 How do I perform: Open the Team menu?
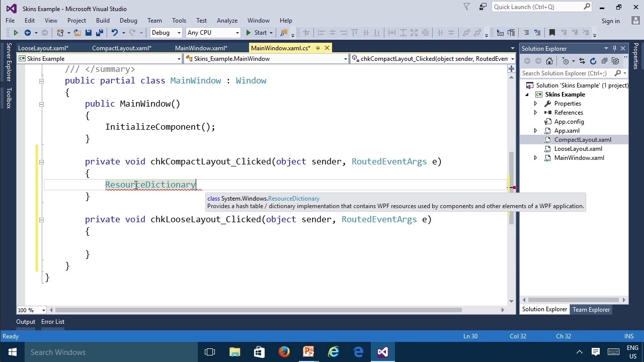[154, 21]
